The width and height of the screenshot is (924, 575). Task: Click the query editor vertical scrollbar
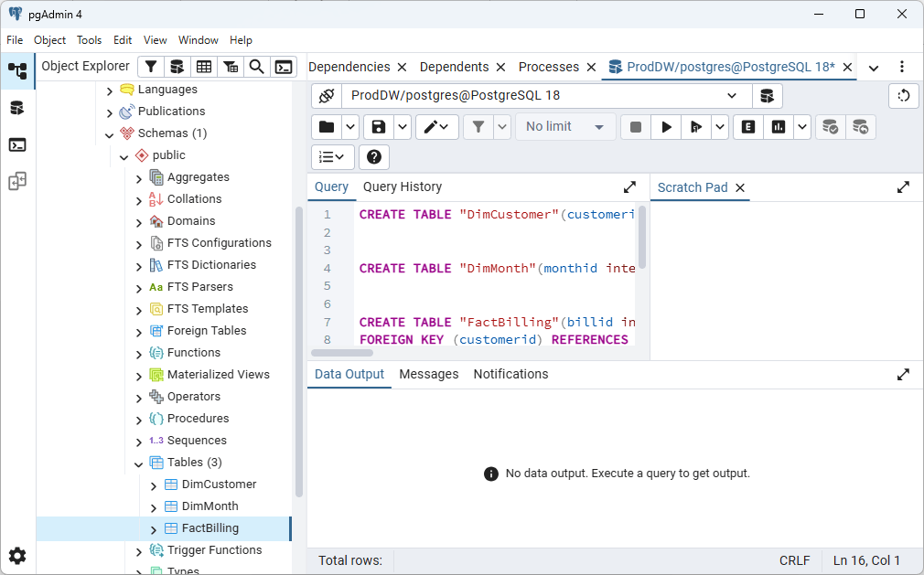point(641,237)
